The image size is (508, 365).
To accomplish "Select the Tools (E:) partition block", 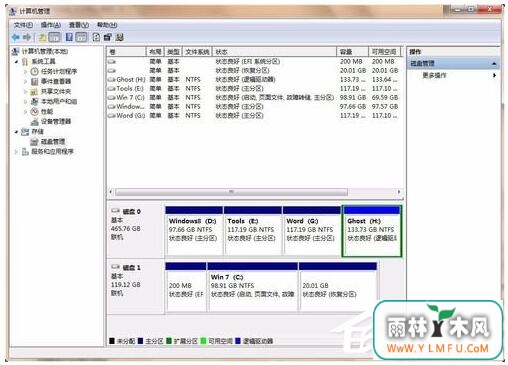I will tap(253, 232).
